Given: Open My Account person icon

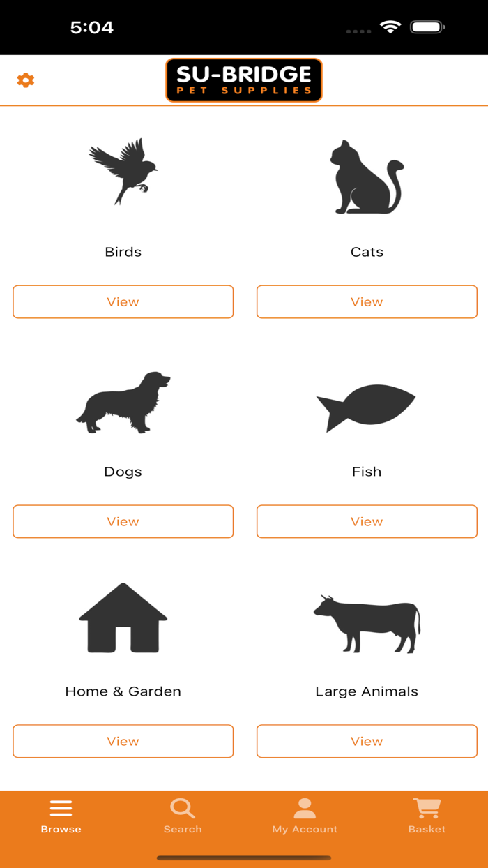Looking at the screenshot, I should pyautogui.click(x=305, y=807).
